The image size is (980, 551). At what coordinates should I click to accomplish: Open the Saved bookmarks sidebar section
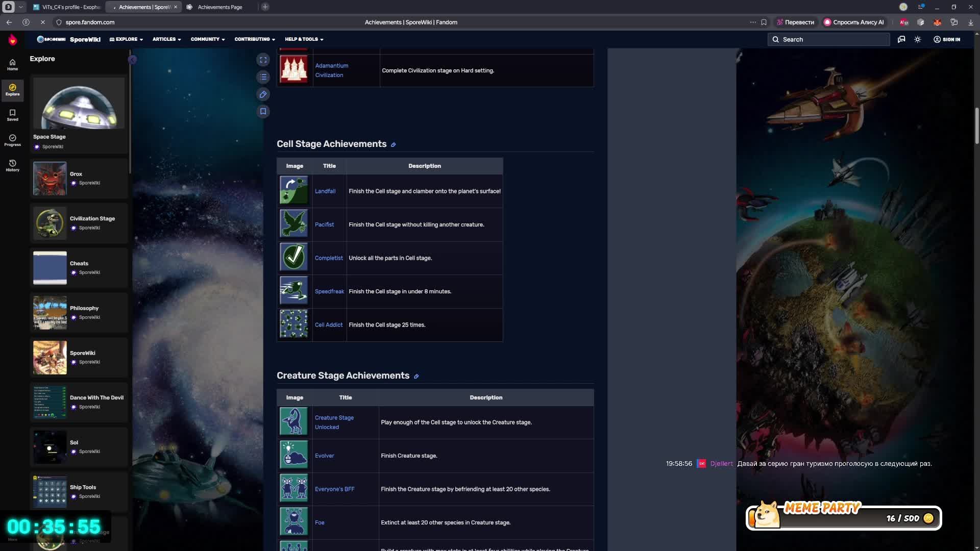tap(12, 115)
